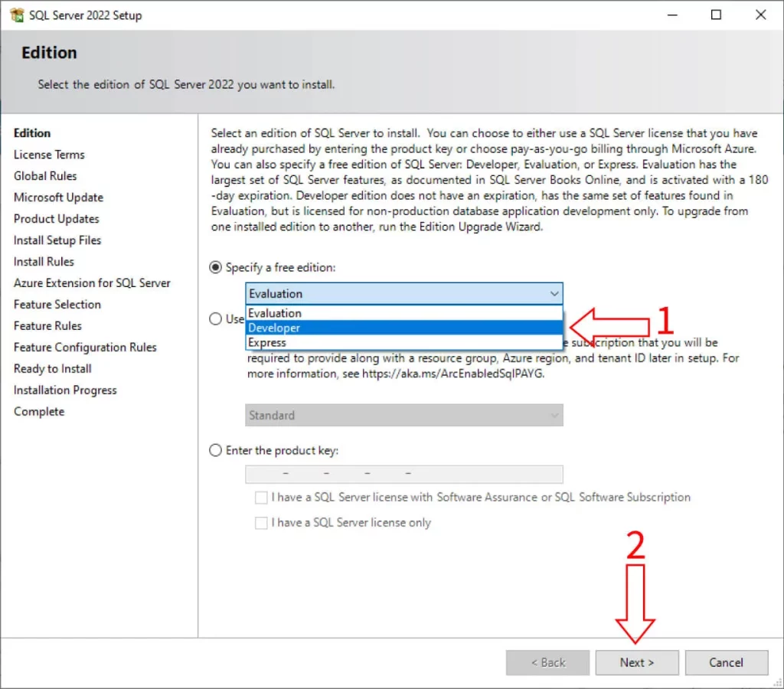Select the 'Specify a free edition' radio button
This screenshot has width=784, height=689.
click(215, 267)
